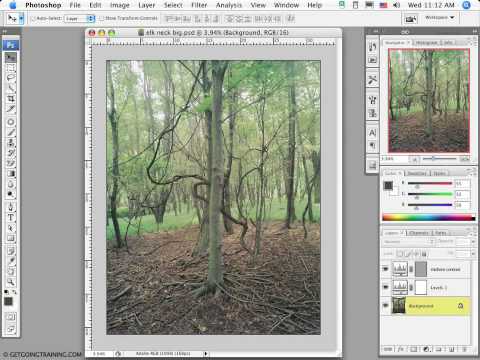Viewport: 480px width, 360px height.
Task: Delete layer using the trash icon
Action: (x=464, y=349)
